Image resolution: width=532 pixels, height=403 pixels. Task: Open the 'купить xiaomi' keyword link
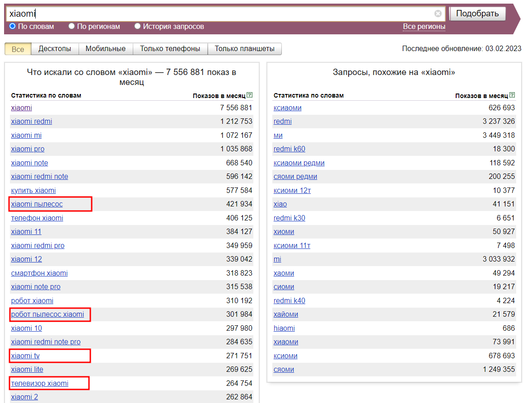pos(33,191)
